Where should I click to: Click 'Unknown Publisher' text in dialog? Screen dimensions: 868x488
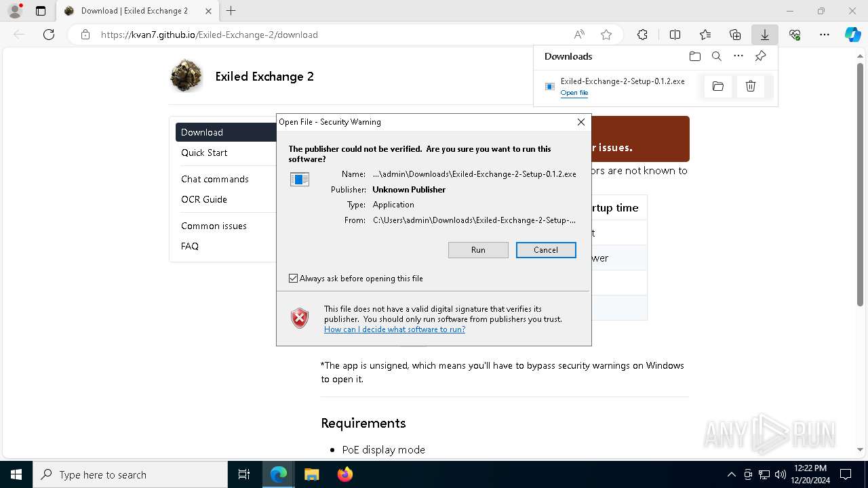409,190
